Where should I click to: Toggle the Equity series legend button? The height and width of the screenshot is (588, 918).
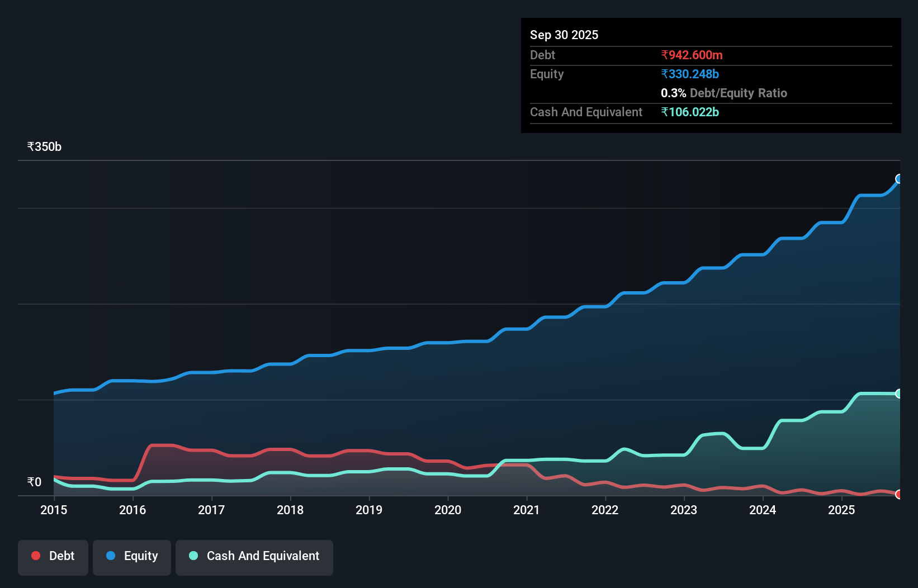click(132, 557)
